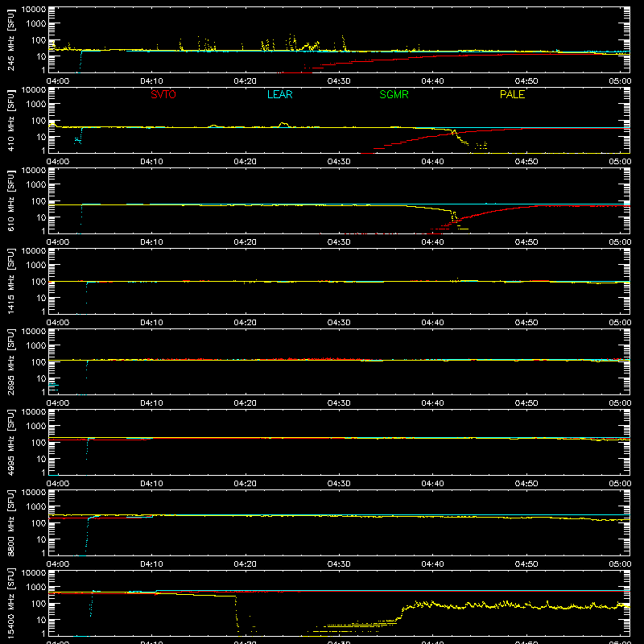
Task: Click the 04:30 tick under the 245 MHz panel
Action: [339, 81]
